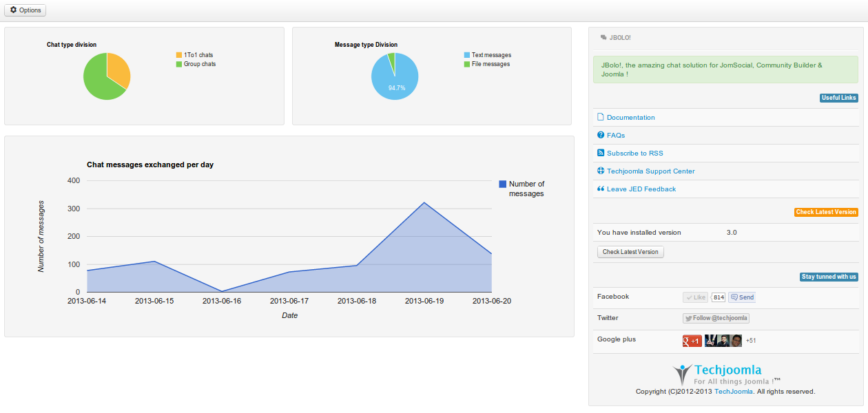Open Leave JED Feedback link
868x413 pixels.
[641, 189]
